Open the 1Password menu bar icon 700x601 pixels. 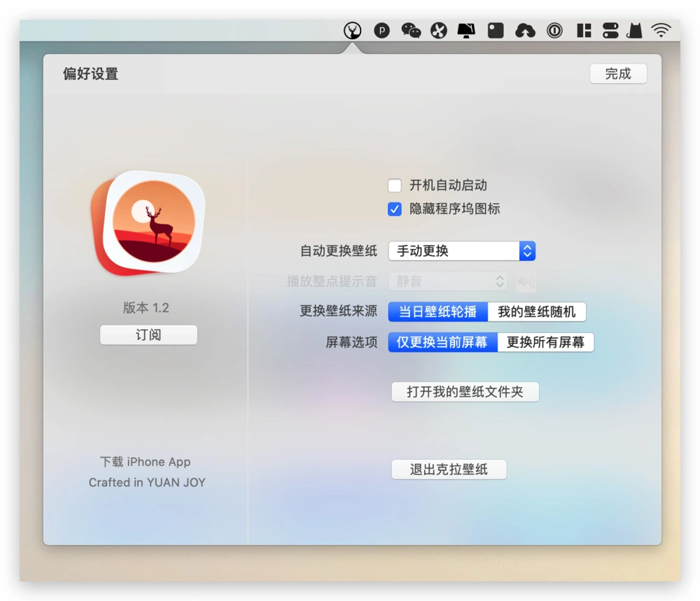(x=554, y=30)
